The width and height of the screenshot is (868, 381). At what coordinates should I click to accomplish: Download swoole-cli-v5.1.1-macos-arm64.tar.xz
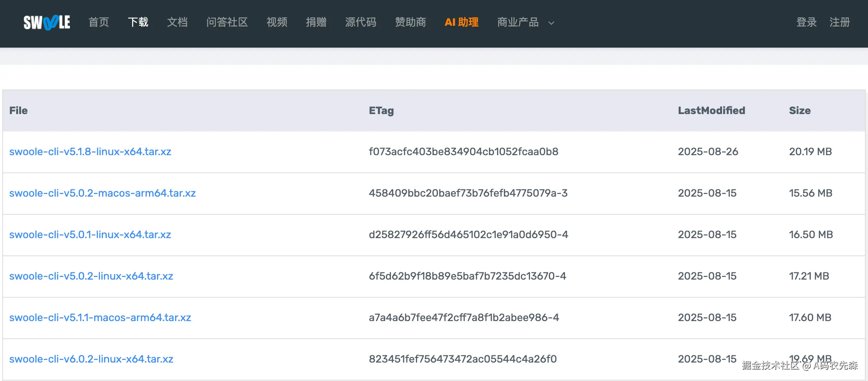(x=100, y=318)
